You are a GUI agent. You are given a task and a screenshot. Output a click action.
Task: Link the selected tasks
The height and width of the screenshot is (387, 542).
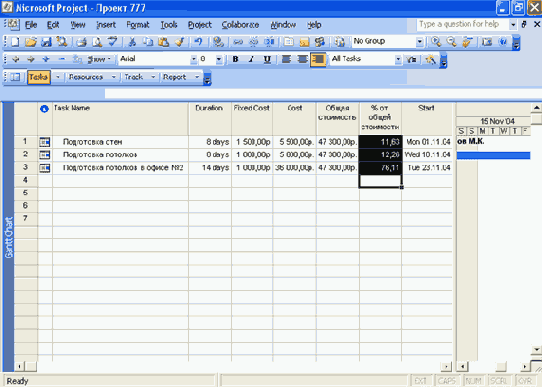[237, 42]
